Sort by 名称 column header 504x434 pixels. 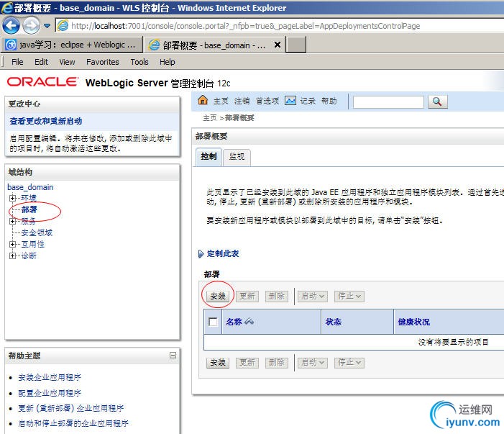[x=234, y=322]
